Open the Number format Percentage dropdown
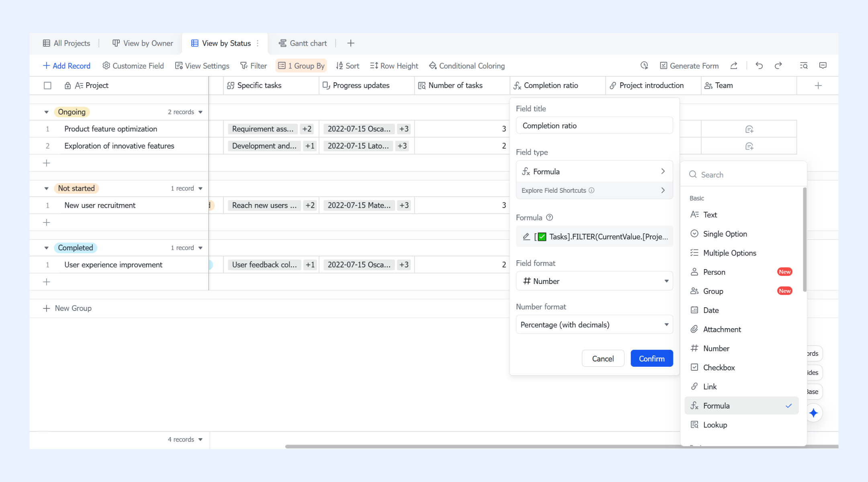 click(594, 325)
